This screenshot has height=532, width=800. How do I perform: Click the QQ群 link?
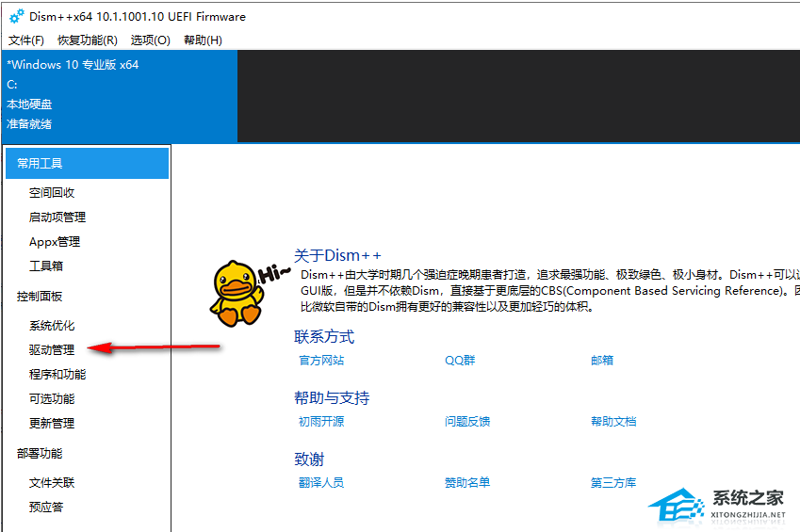(460, 360)
